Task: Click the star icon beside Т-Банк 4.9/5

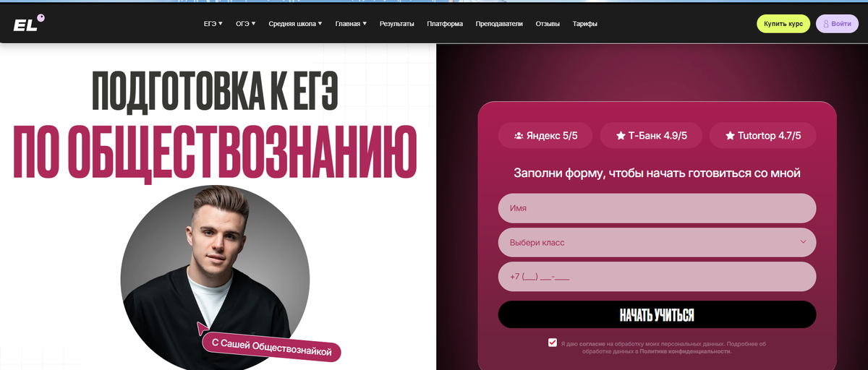Action: point(620,135)
